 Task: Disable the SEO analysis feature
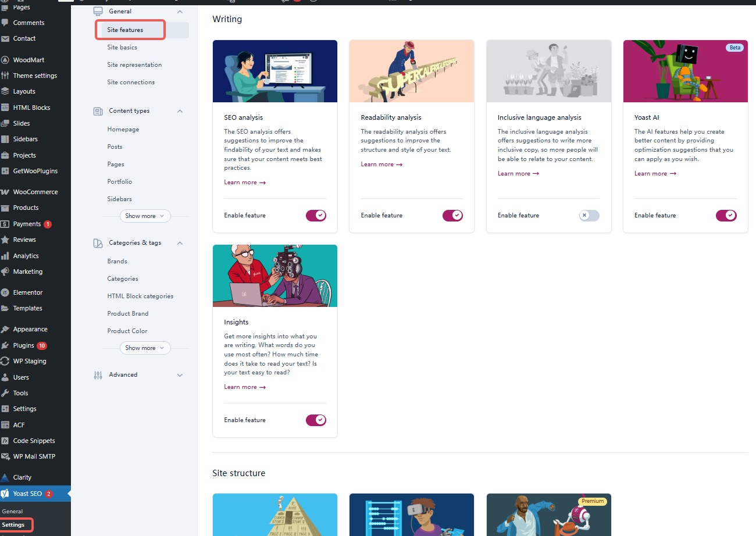[x=316, y=215]
